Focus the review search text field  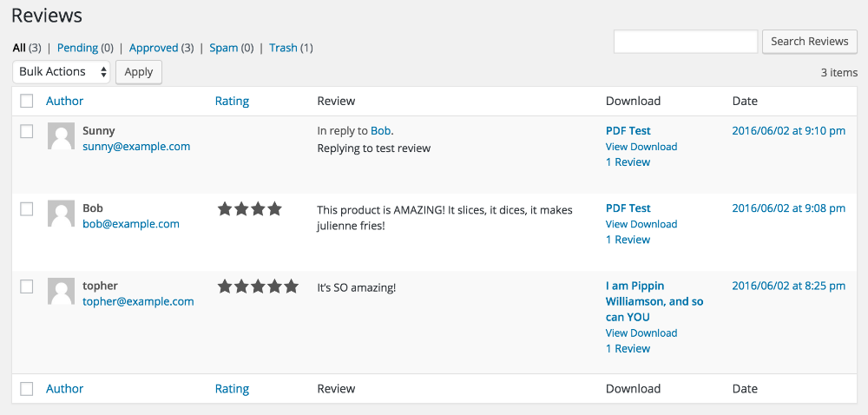tap(686, 42)
